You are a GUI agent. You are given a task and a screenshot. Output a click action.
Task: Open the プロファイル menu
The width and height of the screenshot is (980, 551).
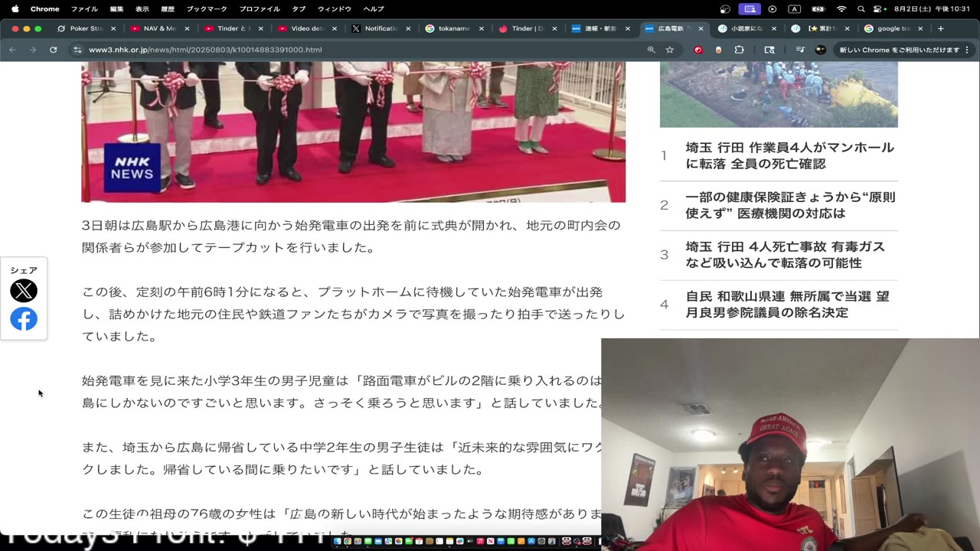pos(260,9)
